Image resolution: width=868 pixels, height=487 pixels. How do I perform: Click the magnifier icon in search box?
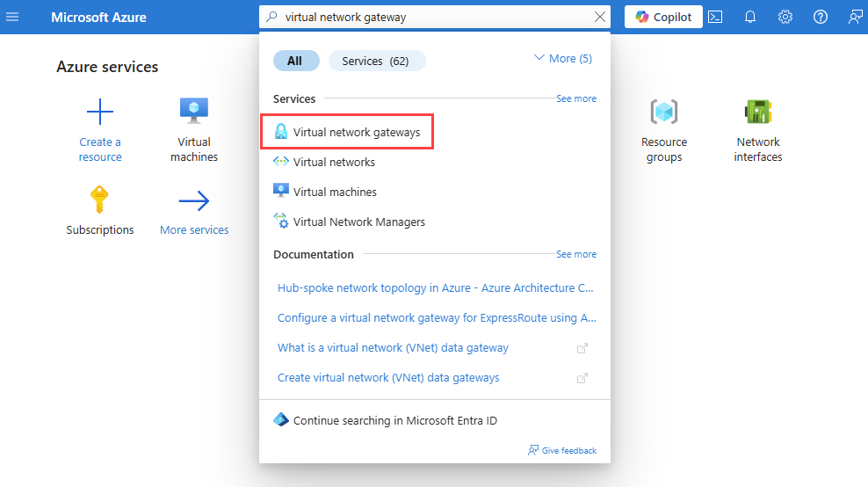click(x=271, y=18)
